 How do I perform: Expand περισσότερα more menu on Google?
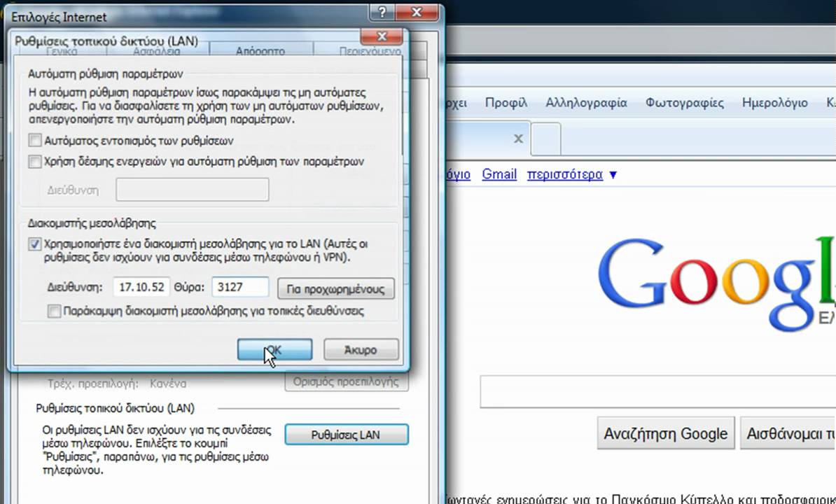(572, 174)
